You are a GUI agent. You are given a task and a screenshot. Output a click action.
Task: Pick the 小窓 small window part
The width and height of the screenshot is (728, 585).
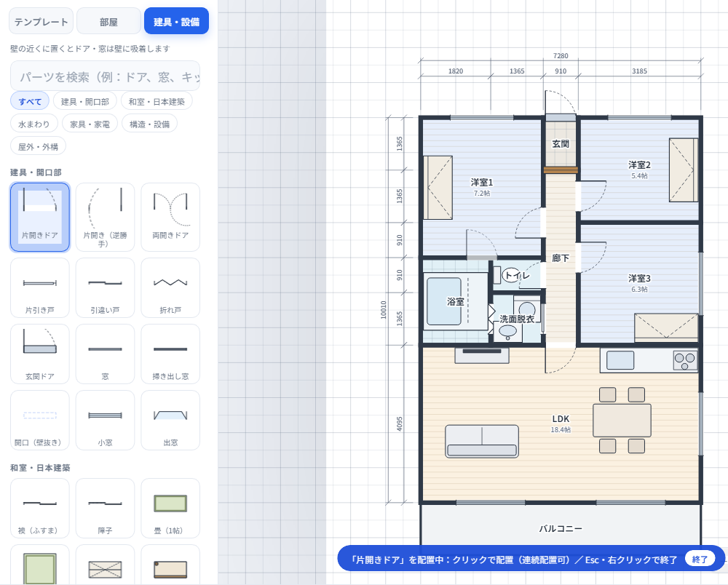point(105,421)
